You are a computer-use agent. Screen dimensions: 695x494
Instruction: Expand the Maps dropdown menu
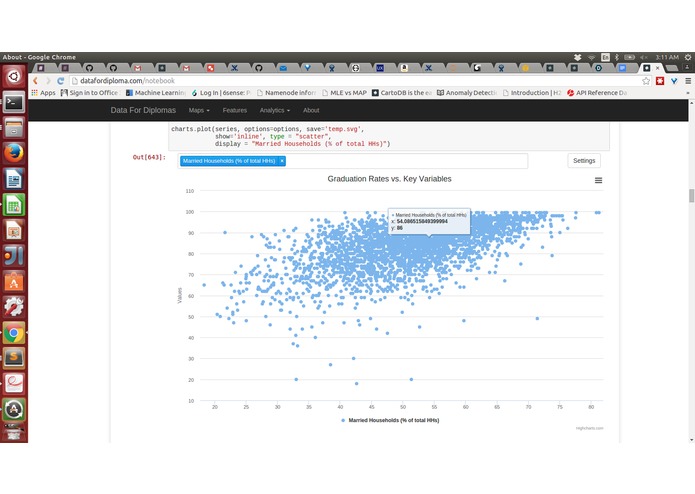[199, 110]
